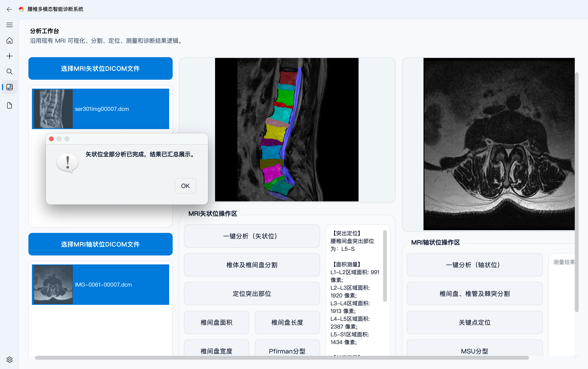The image size is (588, 369).
Task: Click the horizontal scrollbar at bottom
Action: 282,358
